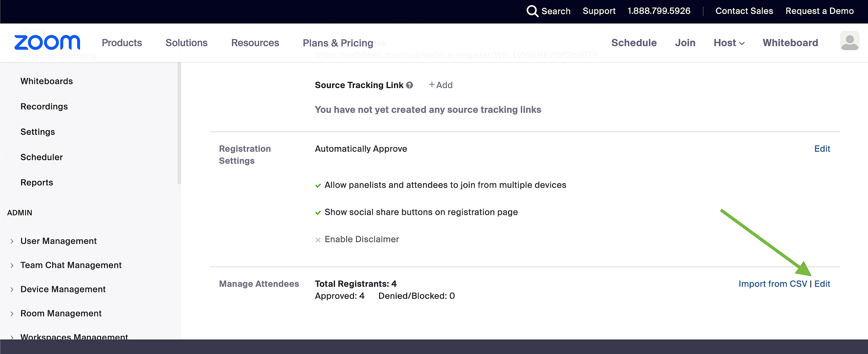Click the X beside Enable Disclaimer

[x=318, y=240]
